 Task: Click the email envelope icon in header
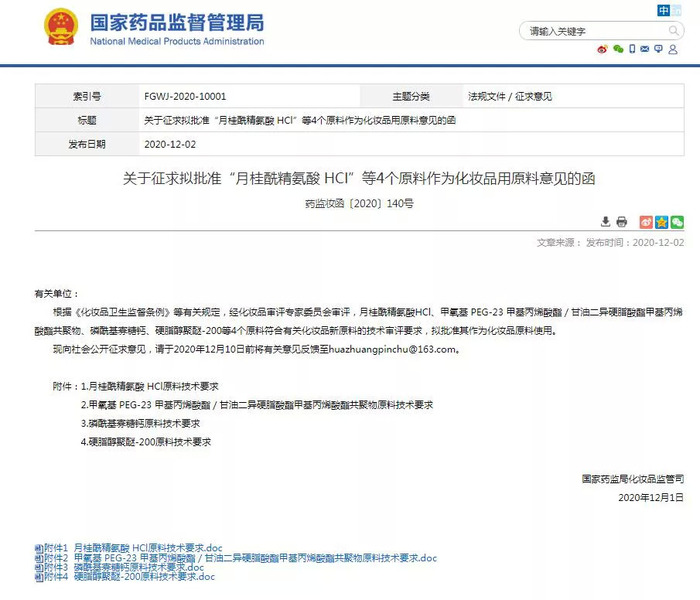[645, 49]
